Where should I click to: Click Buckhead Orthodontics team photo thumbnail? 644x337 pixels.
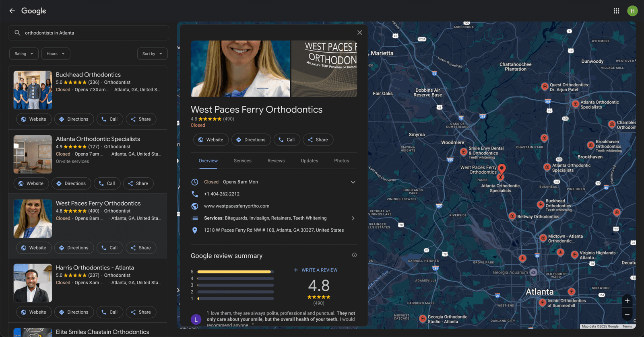33,90
